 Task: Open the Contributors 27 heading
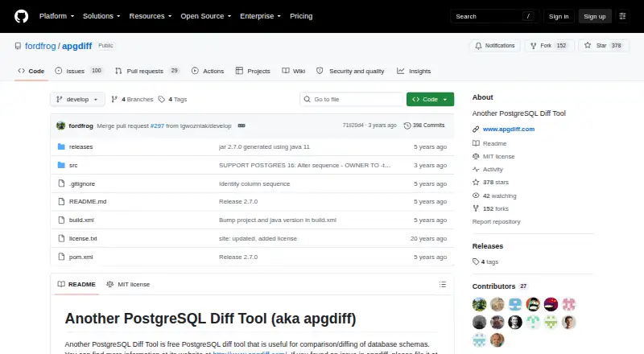tap(499, 286)
